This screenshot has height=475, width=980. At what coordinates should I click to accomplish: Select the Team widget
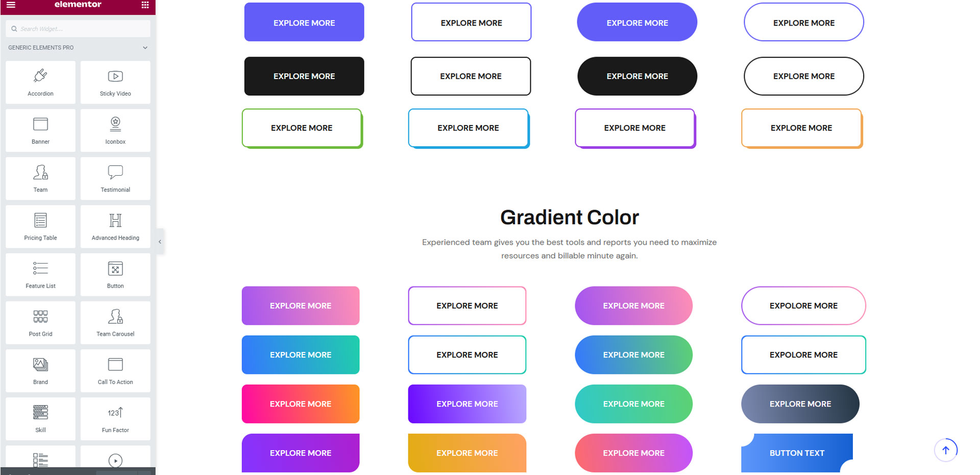[40, 178]
